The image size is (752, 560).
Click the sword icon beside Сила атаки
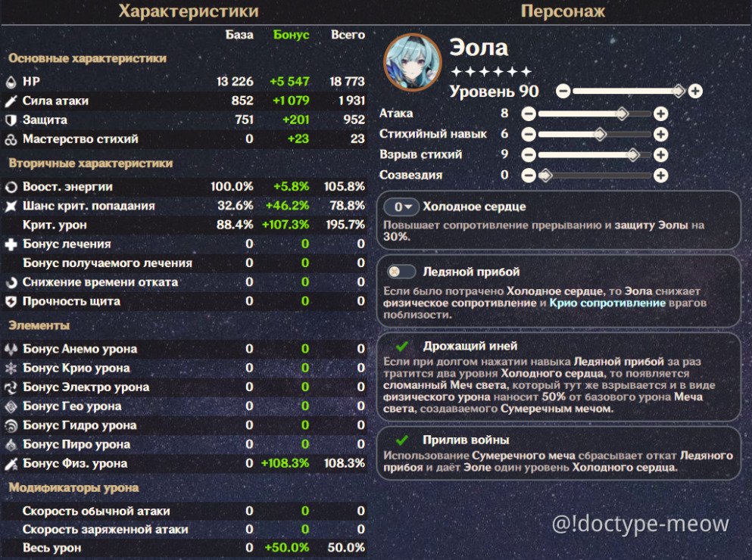click(11, 101)
